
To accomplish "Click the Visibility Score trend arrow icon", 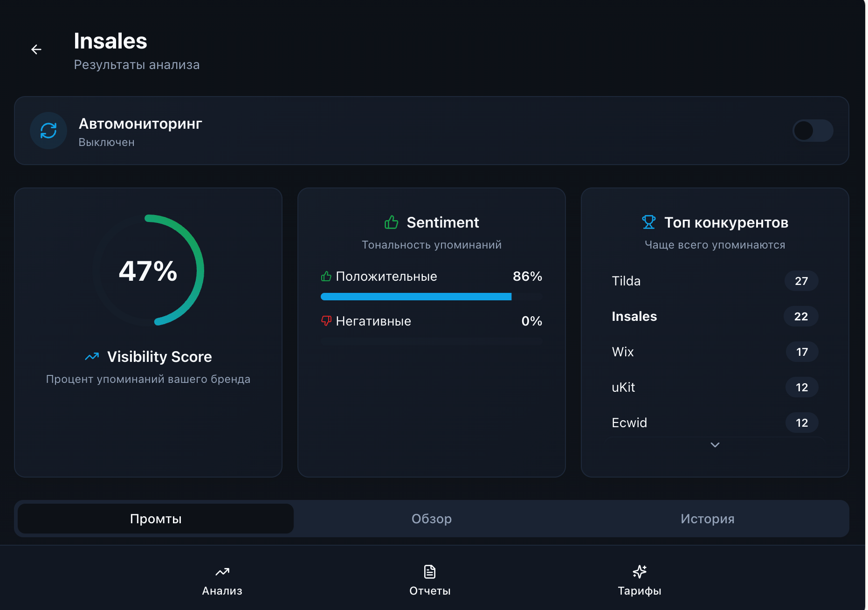I will [x=92, y=357].
